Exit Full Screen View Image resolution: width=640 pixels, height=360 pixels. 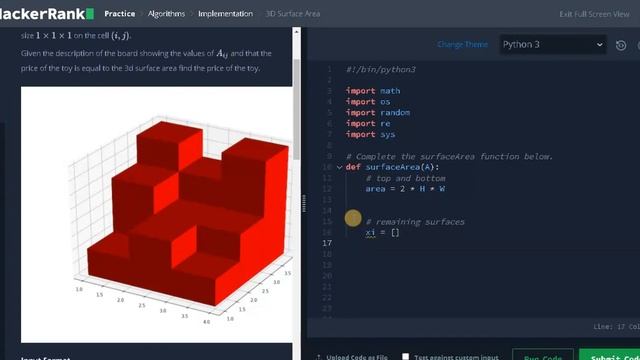[594, 14]
